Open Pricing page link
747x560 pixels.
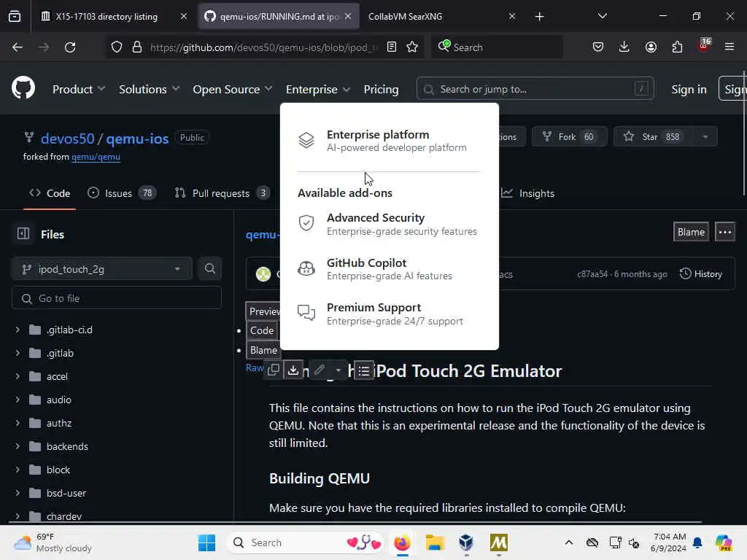point(381,89)
